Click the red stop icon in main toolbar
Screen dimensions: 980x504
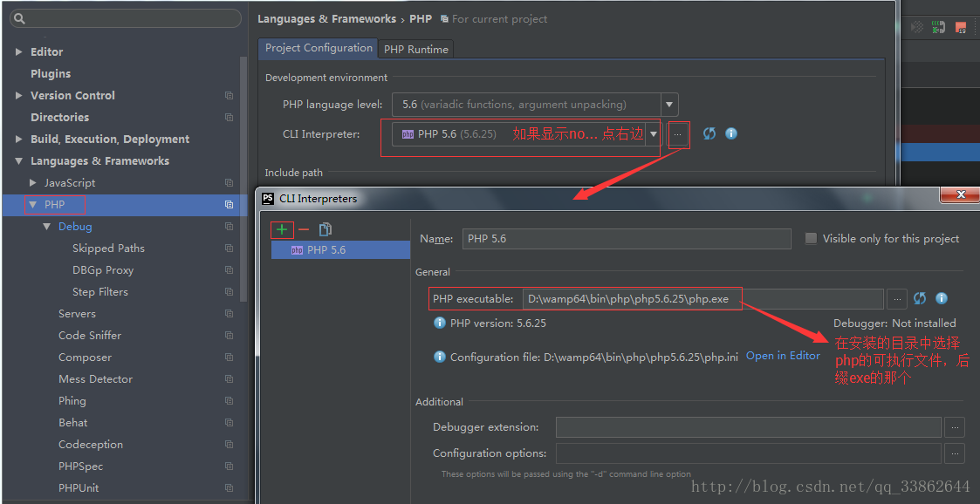(961, 27)
